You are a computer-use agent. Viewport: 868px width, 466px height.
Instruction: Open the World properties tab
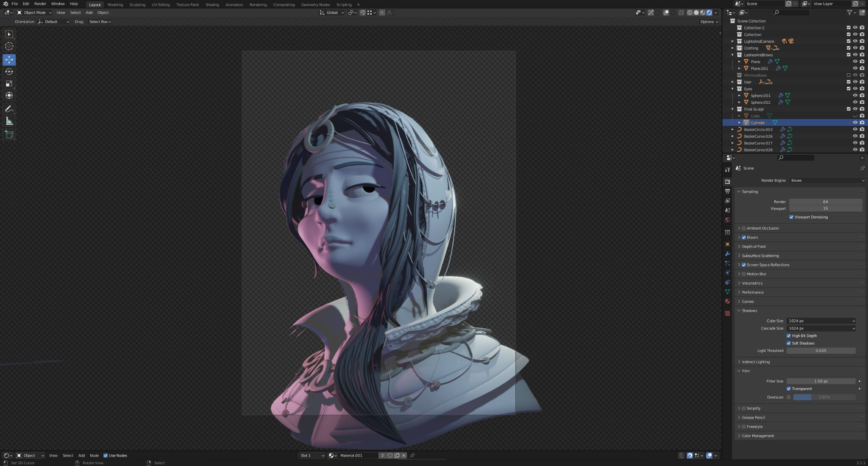(x=727, y=220)
